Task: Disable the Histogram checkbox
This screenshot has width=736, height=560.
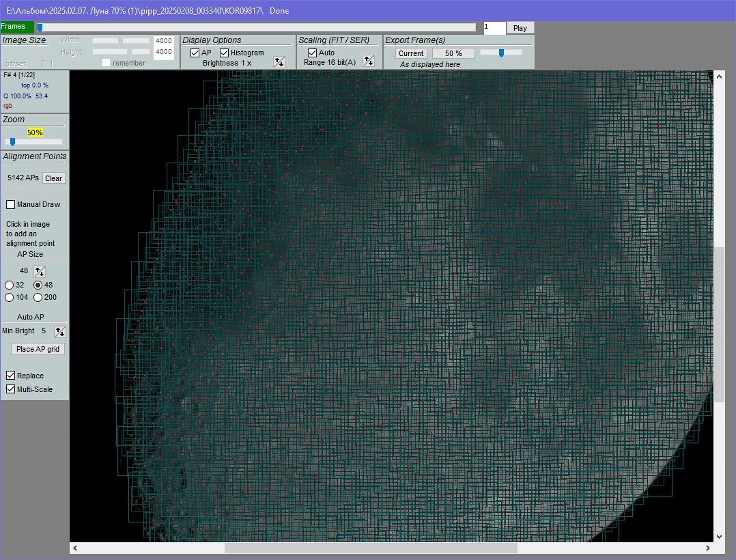Action: (225, 53)
